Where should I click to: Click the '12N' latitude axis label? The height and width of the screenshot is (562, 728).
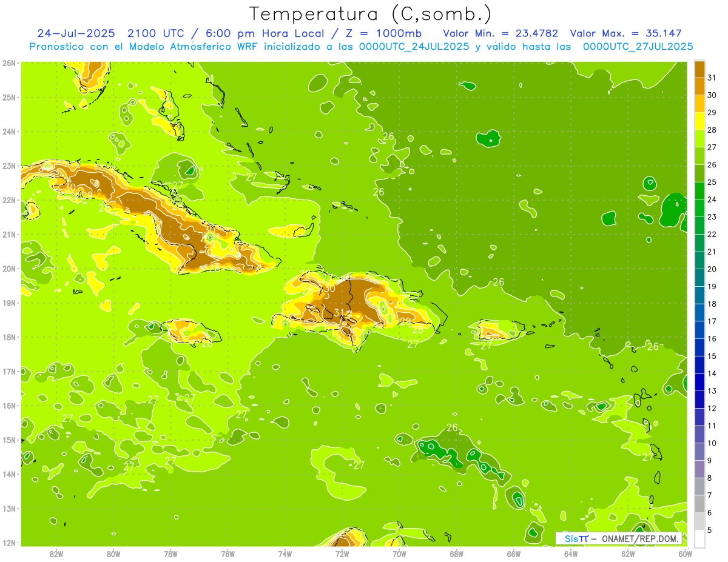point(9,542)
